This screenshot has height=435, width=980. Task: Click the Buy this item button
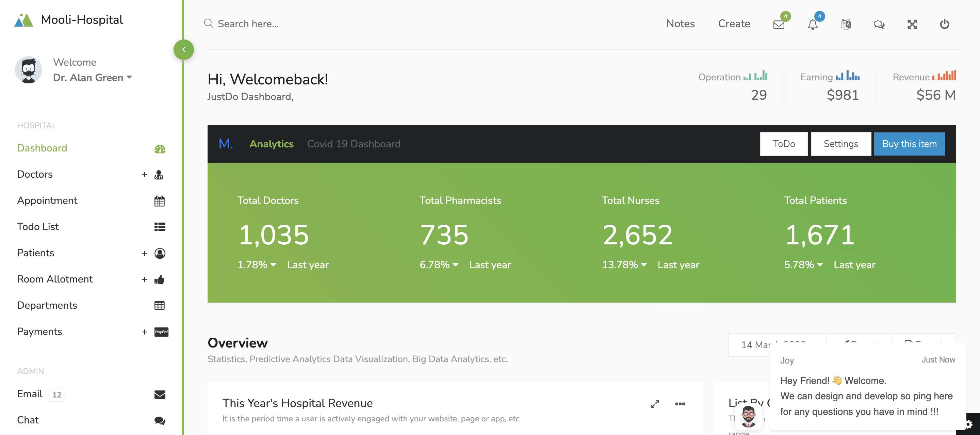909,144
